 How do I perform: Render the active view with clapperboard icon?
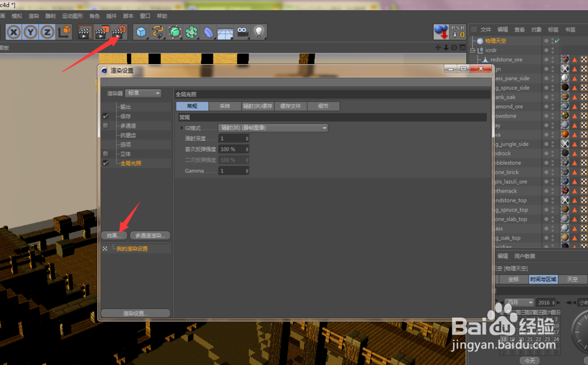tap(85, 32)
